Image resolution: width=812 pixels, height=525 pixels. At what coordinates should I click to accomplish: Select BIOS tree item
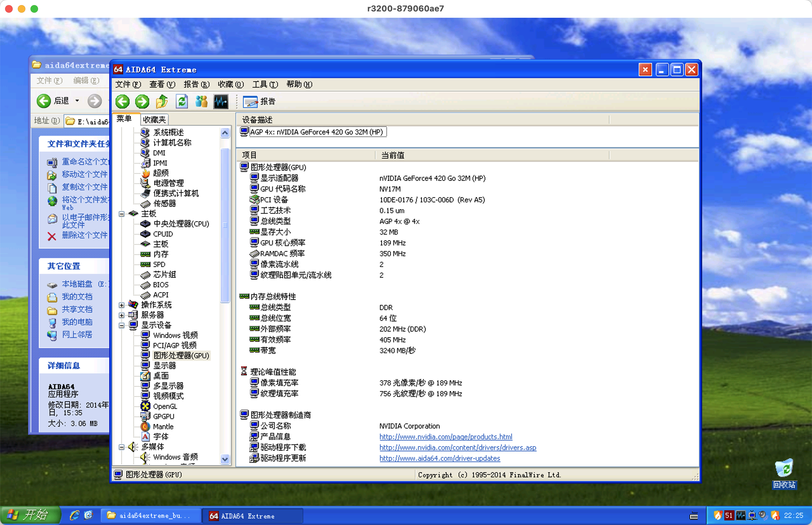pos(160,285)
